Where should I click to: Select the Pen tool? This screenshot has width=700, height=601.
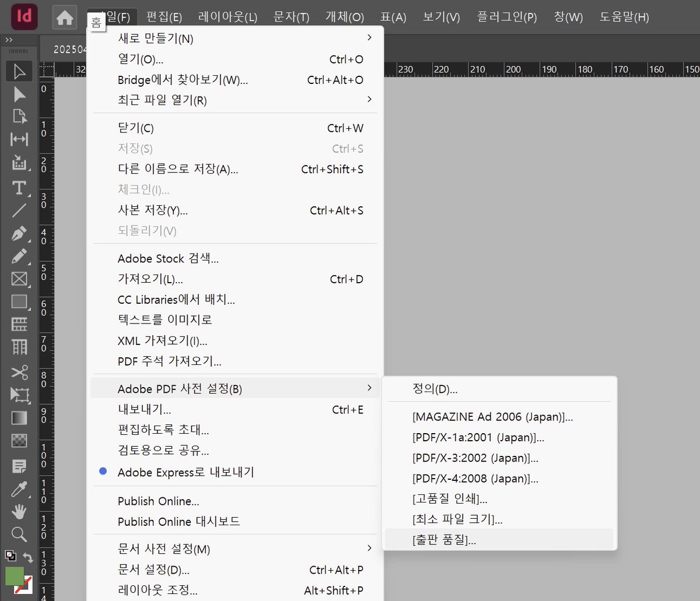(x=19, y=233)
